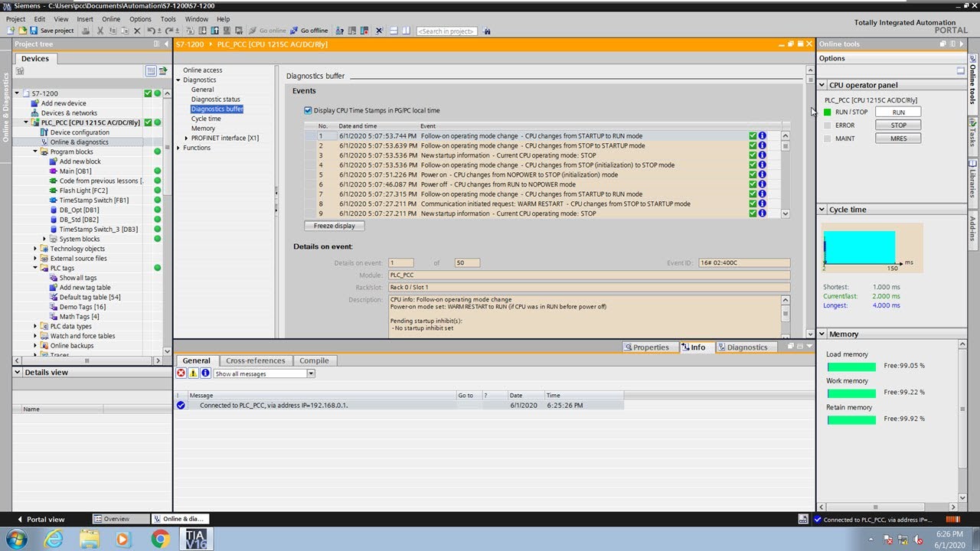The width and height of the screenshot is (980, 551).
Task: Open the Online menu
Action: (x=111, y=19)
